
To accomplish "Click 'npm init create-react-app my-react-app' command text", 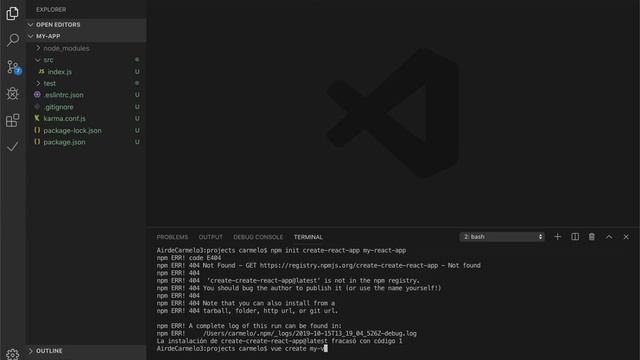I will [338, 251].
